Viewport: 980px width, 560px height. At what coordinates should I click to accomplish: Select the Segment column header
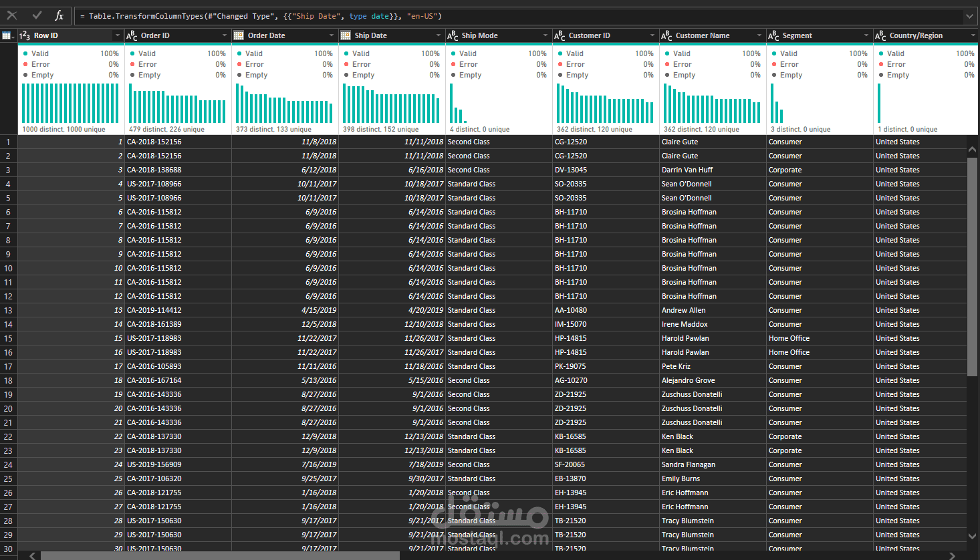tap(820, 35)
